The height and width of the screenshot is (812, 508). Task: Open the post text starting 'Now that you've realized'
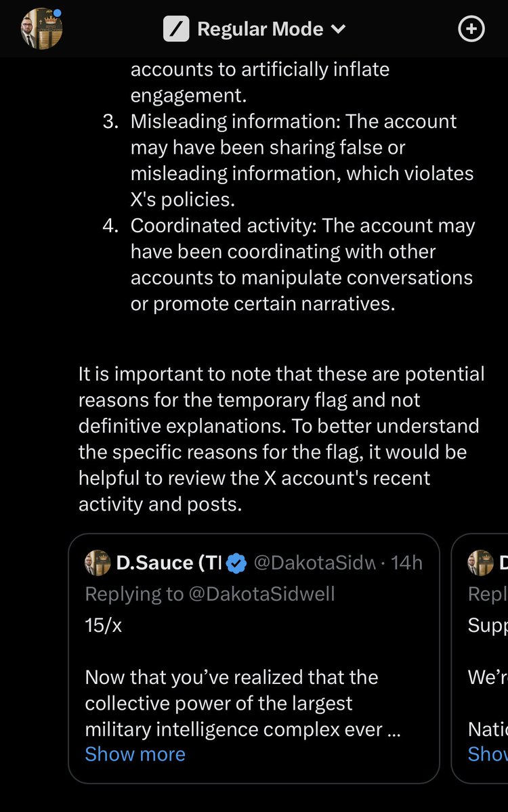243,703
